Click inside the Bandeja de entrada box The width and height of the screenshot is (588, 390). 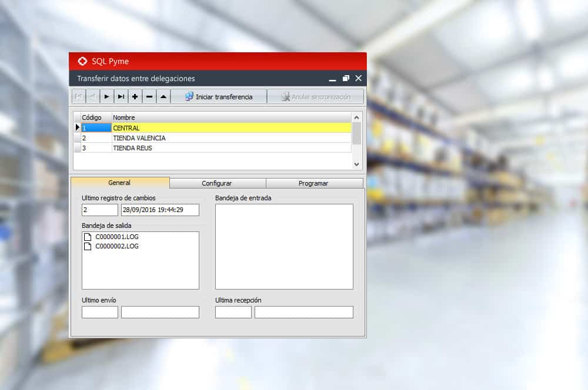point(284,247)
